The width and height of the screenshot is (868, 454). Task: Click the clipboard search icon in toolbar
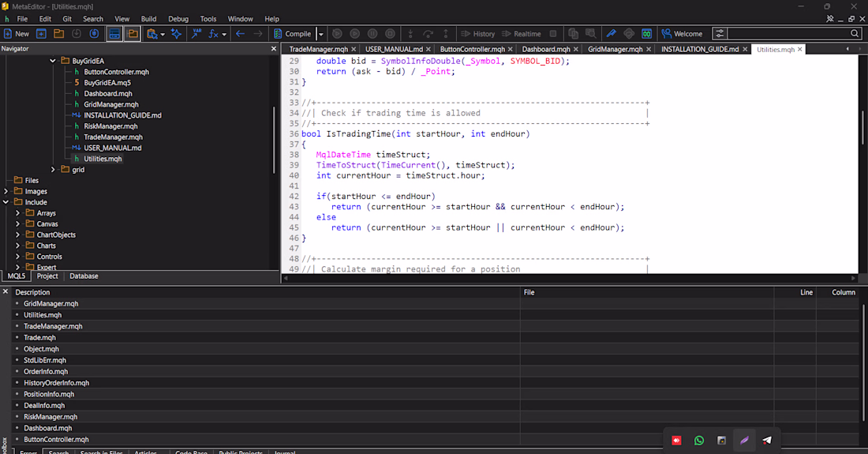tap(152, 34)
